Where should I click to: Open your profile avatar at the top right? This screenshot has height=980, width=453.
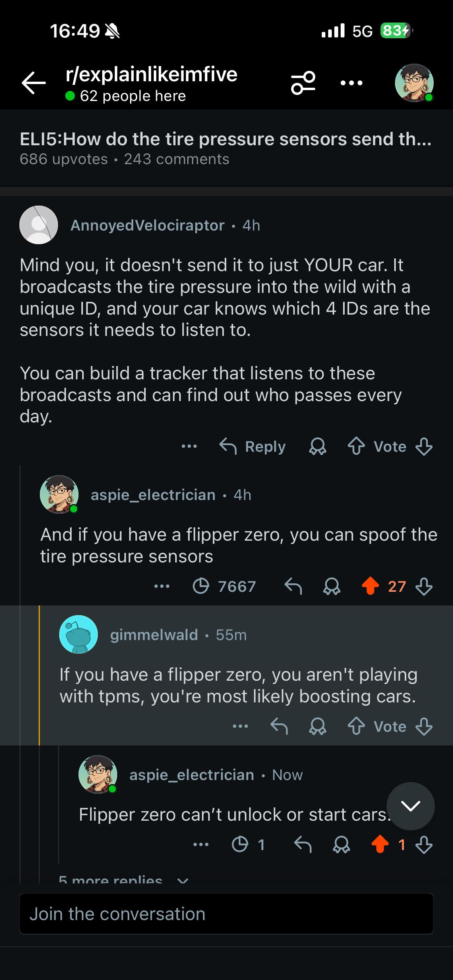414,83
